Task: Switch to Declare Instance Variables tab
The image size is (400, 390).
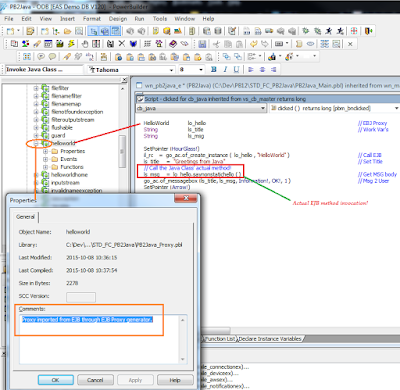Action: tap(270, 339)
